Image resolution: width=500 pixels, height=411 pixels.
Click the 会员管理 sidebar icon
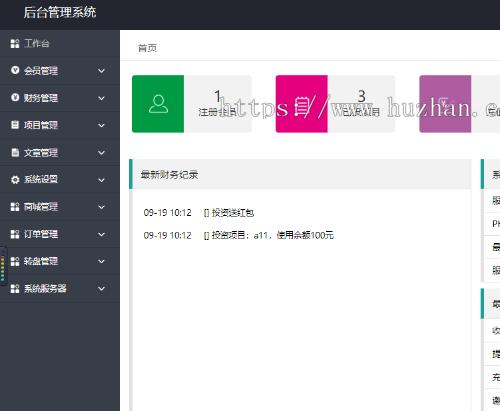pyautogui.click(x=15, y=70)
